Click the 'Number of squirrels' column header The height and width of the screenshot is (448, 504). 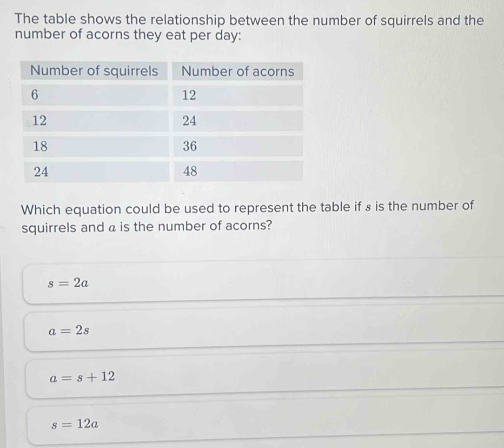tap(95, 71)
